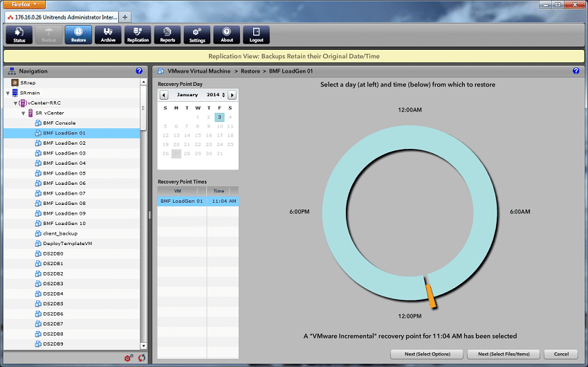
Task: Select January 3 in recovery calendar
Action: click(x=219, y=117)
